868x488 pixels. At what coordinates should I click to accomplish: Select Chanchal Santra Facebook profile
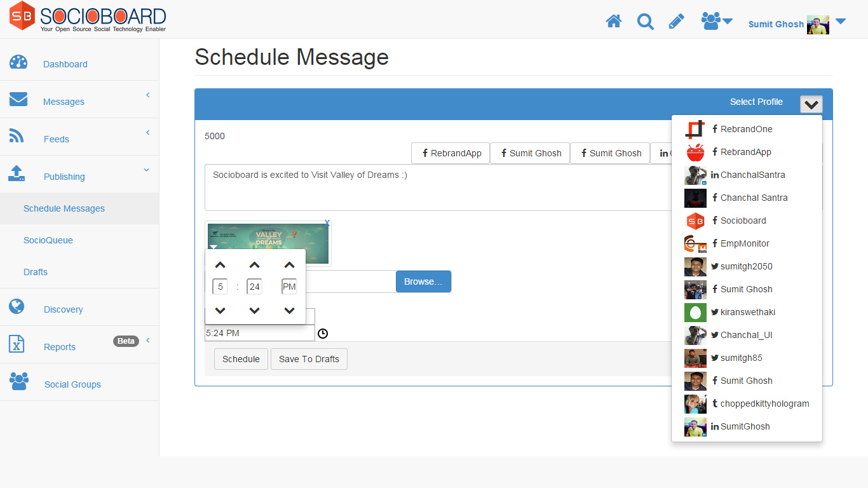747,198
